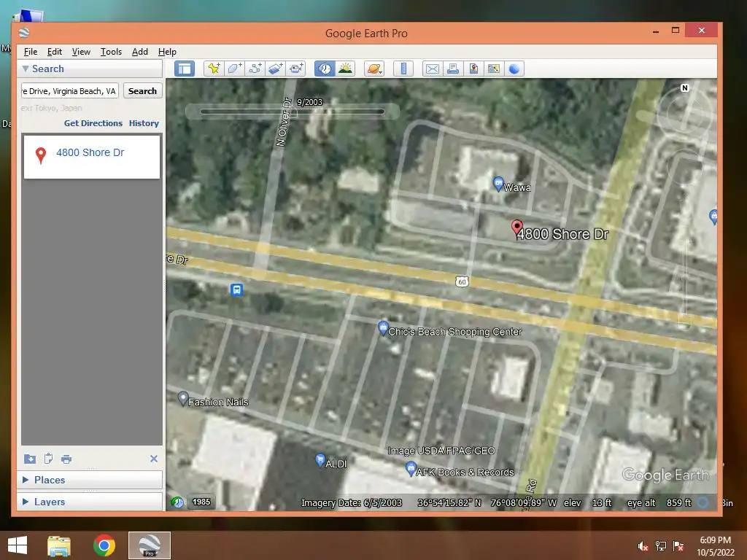Click the red pin in search results
The width and height of the screenshot is (747, 560).
[41, 155]
